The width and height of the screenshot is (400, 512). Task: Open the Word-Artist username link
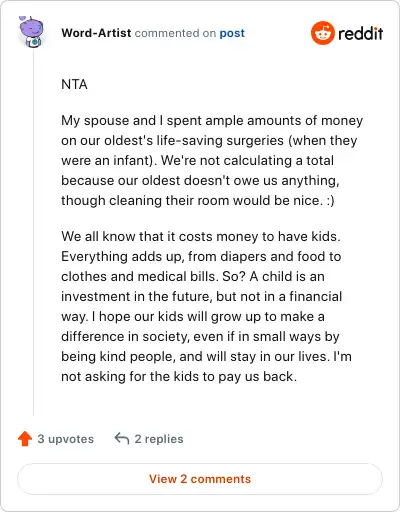pyautogui.click(x=96, y=33)
